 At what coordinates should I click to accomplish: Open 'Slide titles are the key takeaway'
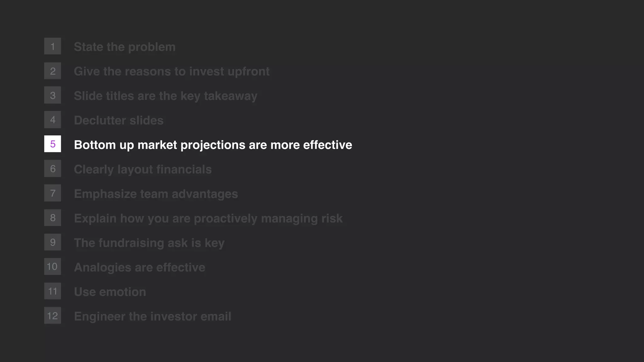tap(165, 96)
